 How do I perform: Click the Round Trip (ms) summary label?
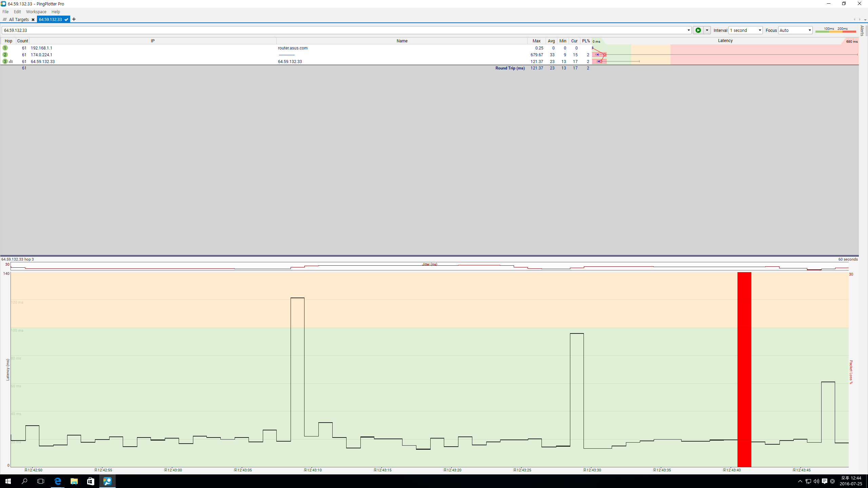click(x=510, y=68)
